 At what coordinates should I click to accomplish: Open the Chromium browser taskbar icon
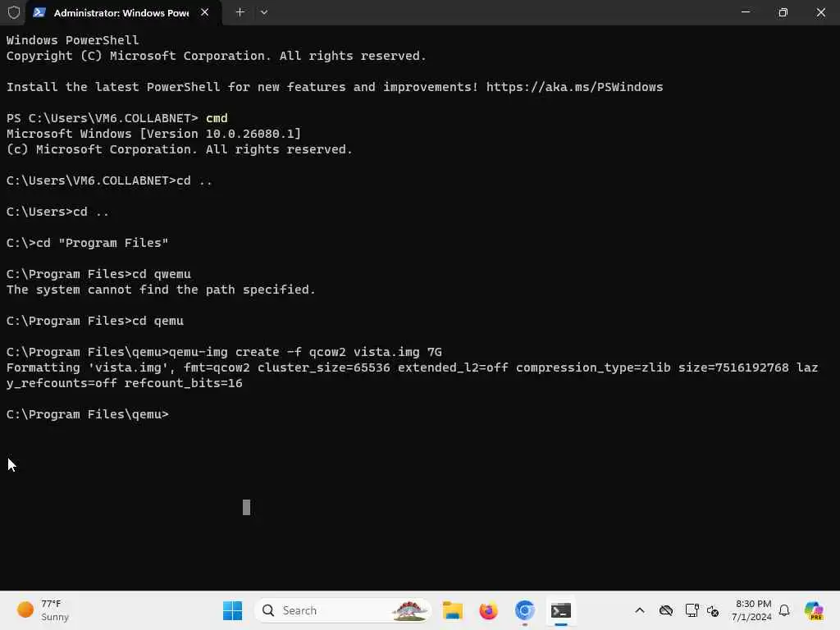(x=524, y=610)
